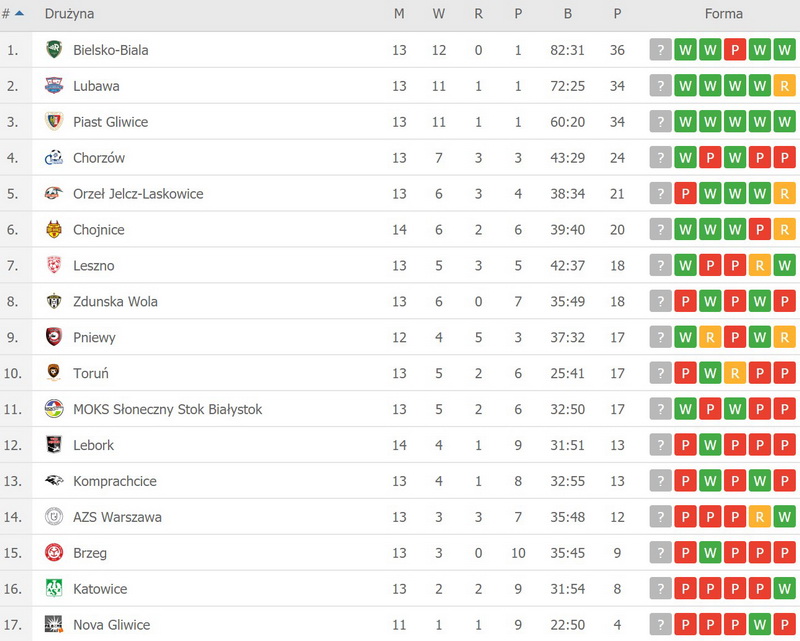
Task: Click Nova Gliwice's green W form badge
Action: (785, 625)
